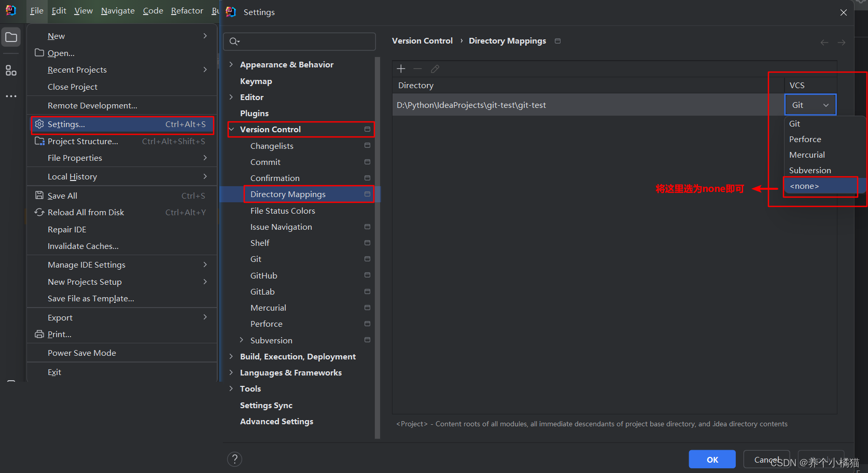This screenshot has width=868, height=473.
Task: Click the project-level marker beside the Directory Mappings breadcrumb
Action: click(557, 41)
